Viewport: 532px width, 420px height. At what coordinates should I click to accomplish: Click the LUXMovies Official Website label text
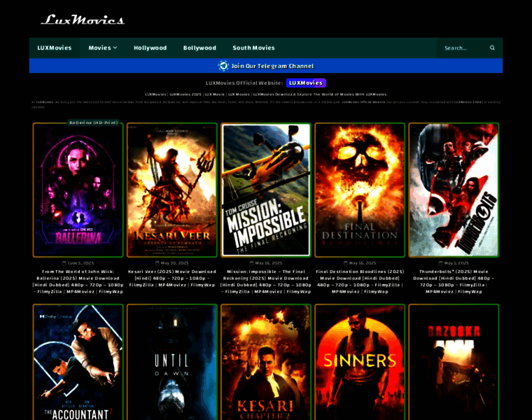pos(244,83)
